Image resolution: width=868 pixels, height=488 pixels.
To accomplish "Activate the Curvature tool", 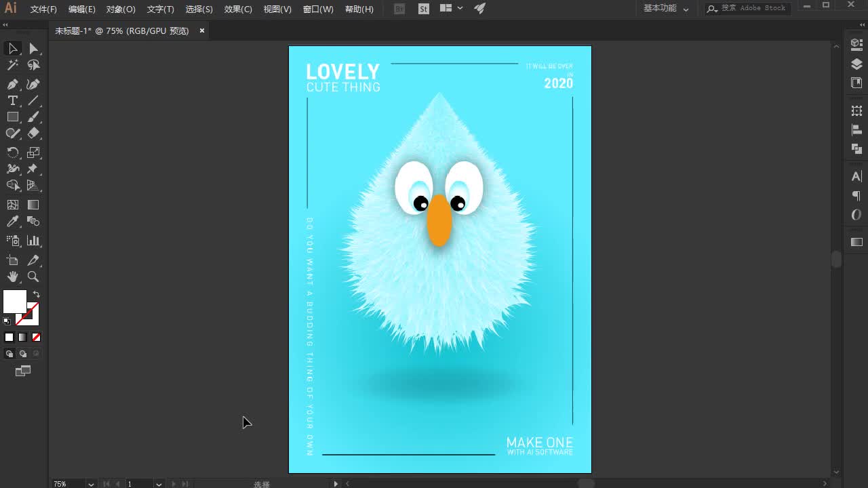I will tap(33, 84).
